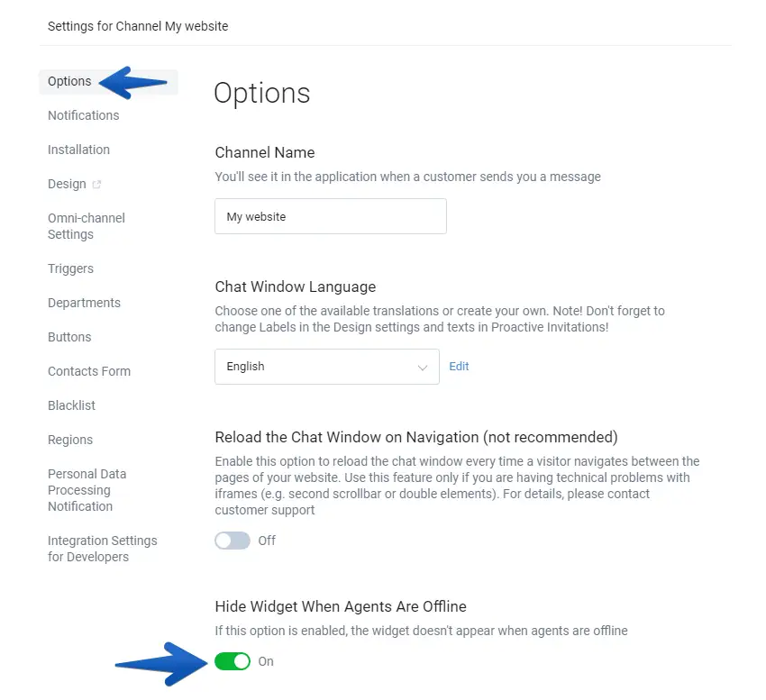Go to the Blacklist section
766x700 pixels.
pyautogui.click(x=71, y=405)
